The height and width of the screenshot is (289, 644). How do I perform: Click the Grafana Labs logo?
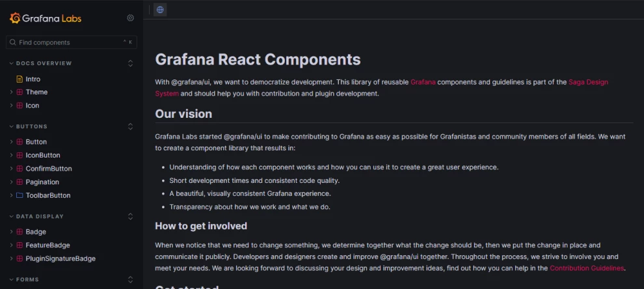[45, 18]
